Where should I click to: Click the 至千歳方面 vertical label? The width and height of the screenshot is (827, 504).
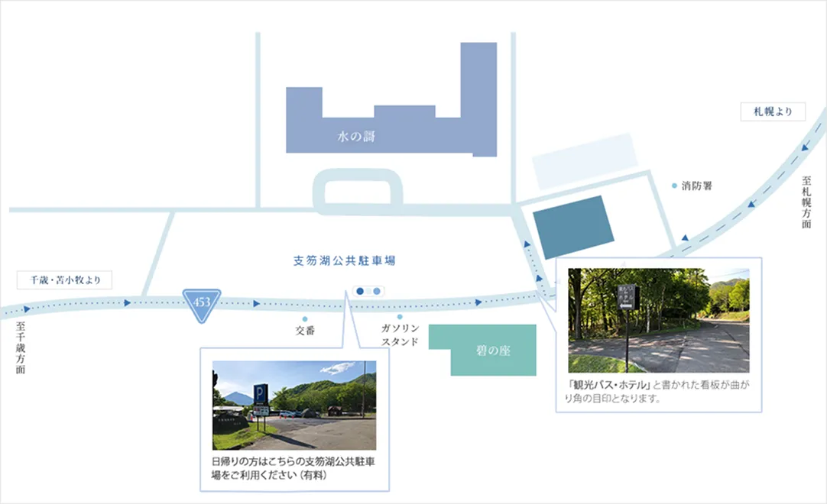point(21,348)
